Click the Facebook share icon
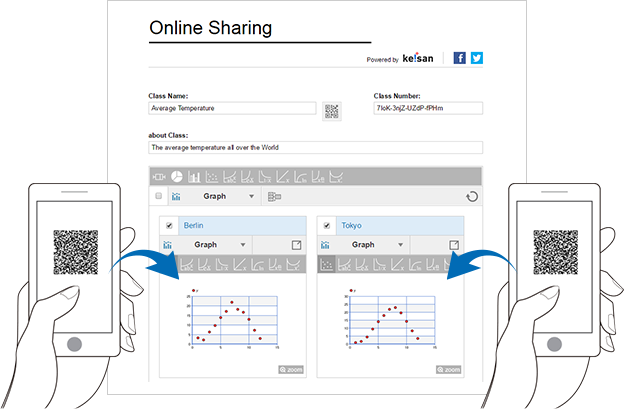Viewport: 624px width, 409px height. pyautogui.click(x=460, y=58)
